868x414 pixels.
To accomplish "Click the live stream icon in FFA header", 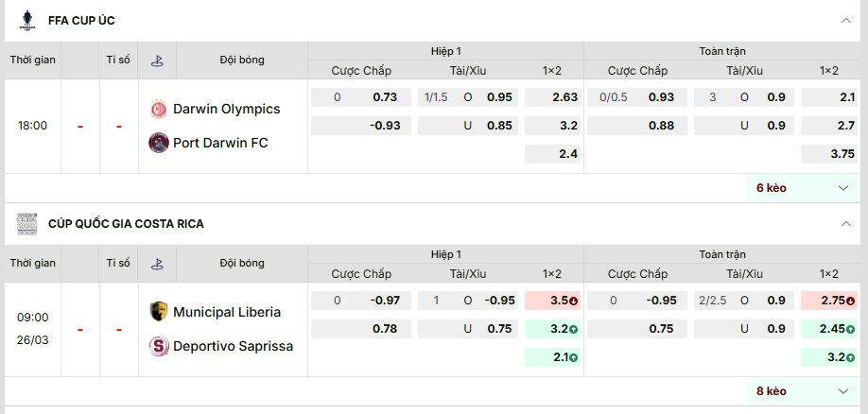I will [157, 60].
